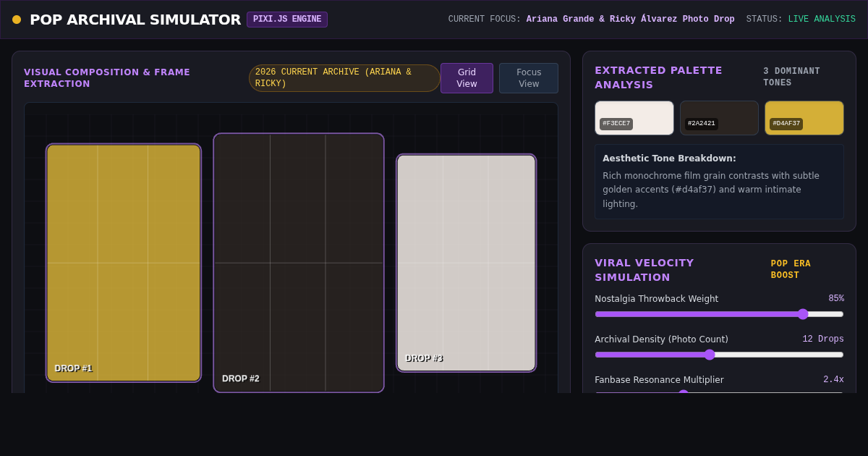868x456 pixels.
Task: Switch to Grid View
Action: pos(467,78)
